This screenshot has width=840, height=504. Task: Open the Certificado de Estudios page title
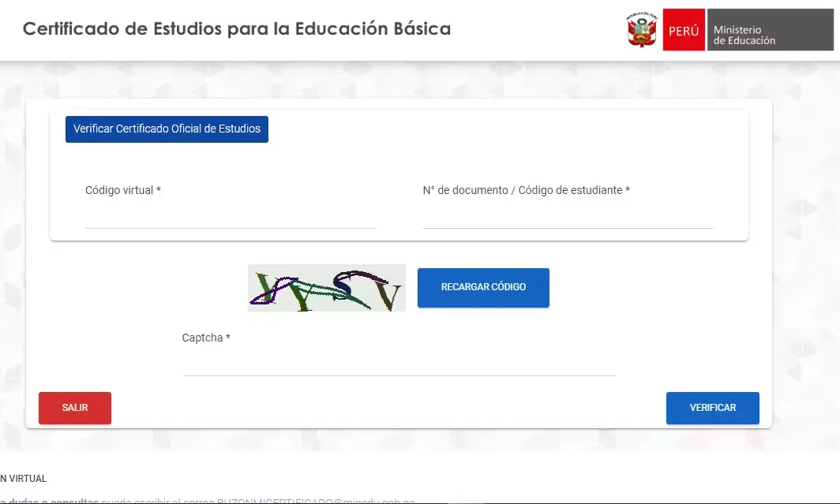[237, 28]
